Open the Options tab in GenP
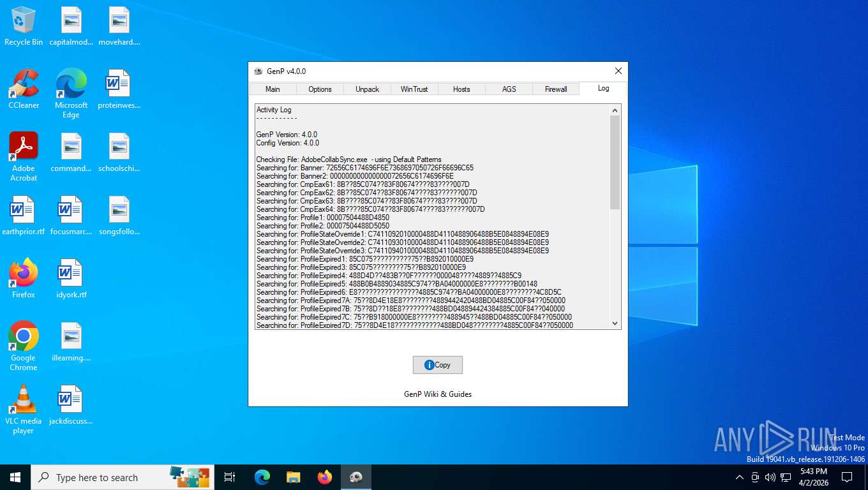This screenshot has width=868, height=490. [x=320, y=89]
